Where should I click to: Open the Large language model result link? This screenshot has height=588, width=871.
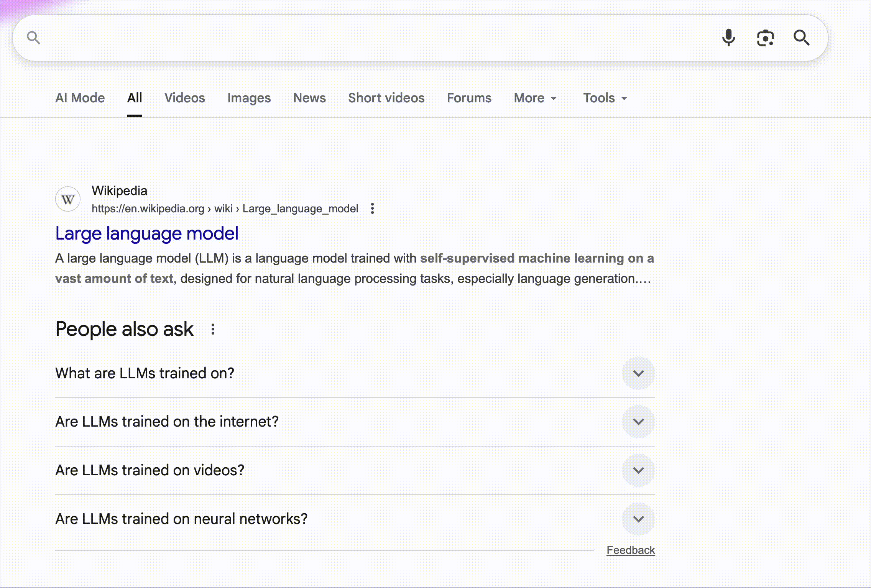point(147,233)
